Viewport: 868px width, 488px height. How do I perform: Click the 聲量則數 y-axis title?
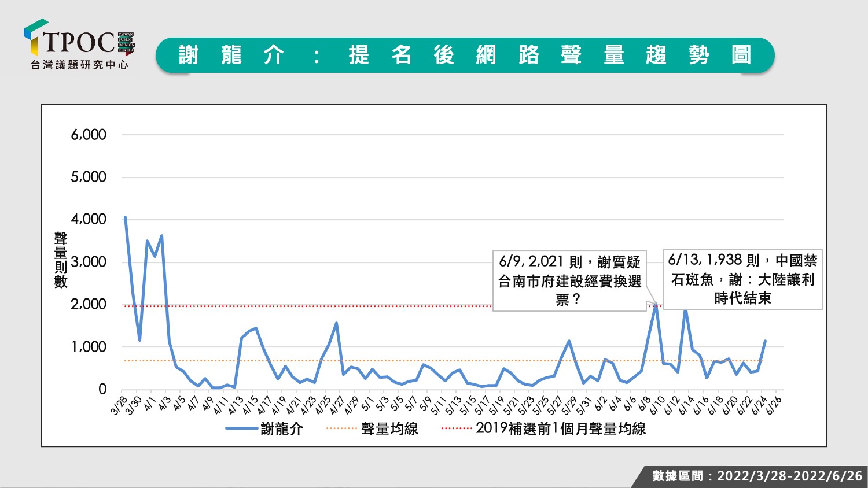click(61, 260)
